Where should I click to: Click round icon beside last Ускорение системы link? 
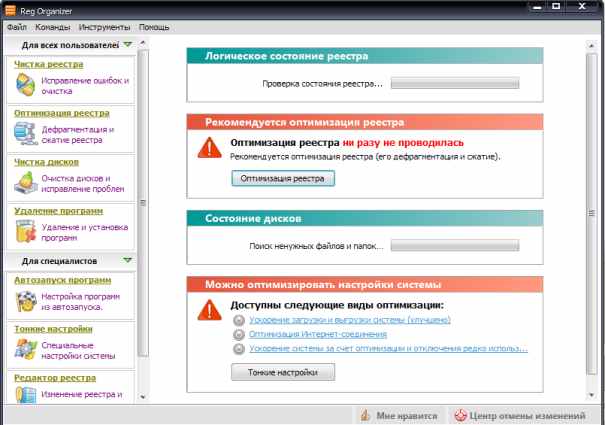pyautogui.click(x=239, y=349)
